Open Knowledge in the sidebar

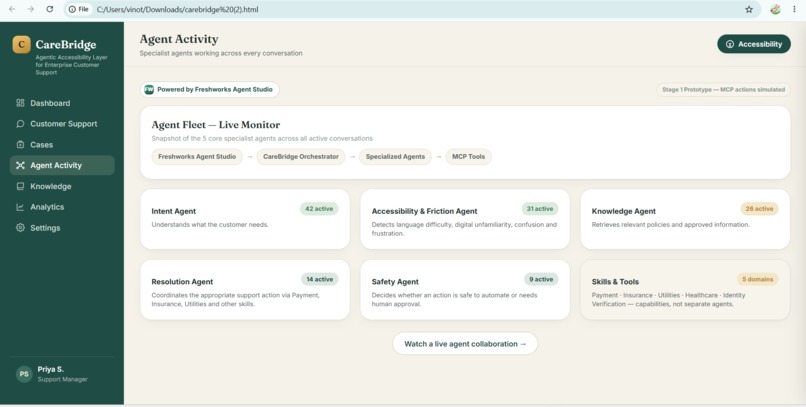[62, 186]
